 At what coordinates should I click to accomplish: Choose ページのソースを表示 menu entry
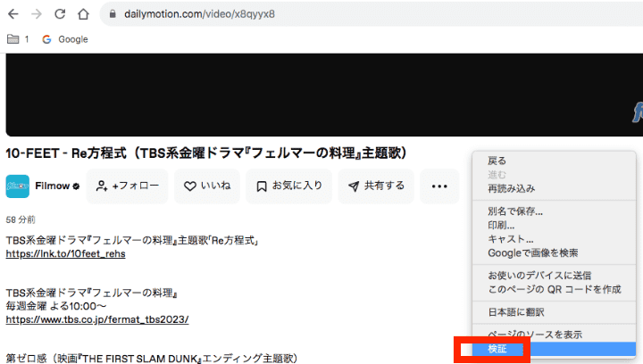pyautogui.click(x=554, y=335)
